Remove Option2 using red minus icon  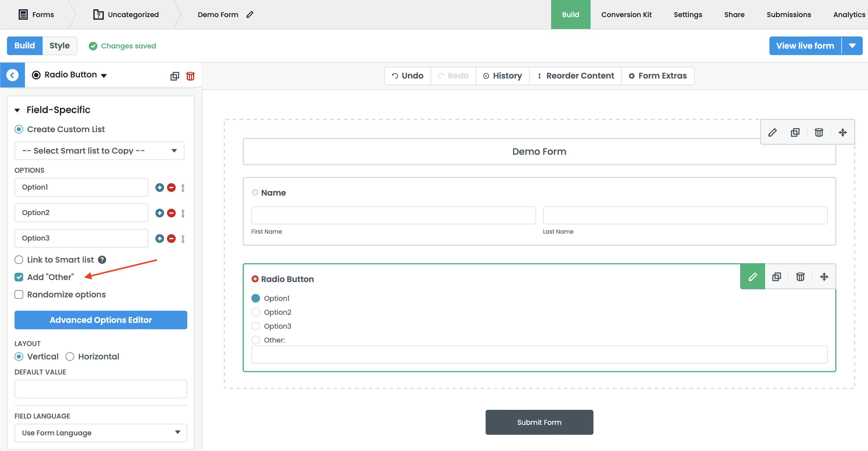click(171, 213)
